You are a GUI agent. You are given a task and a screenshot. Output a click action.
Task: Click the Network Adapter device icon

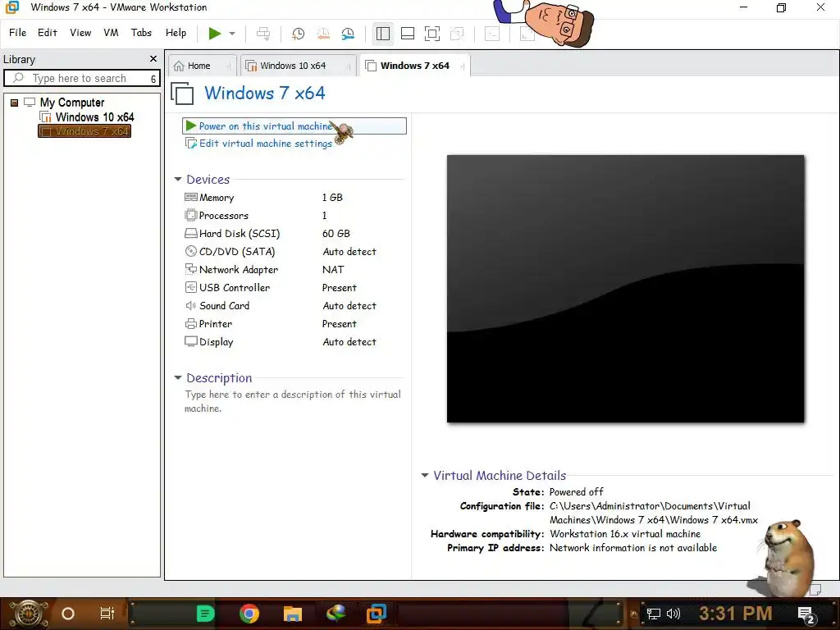(x=190, y=269)
